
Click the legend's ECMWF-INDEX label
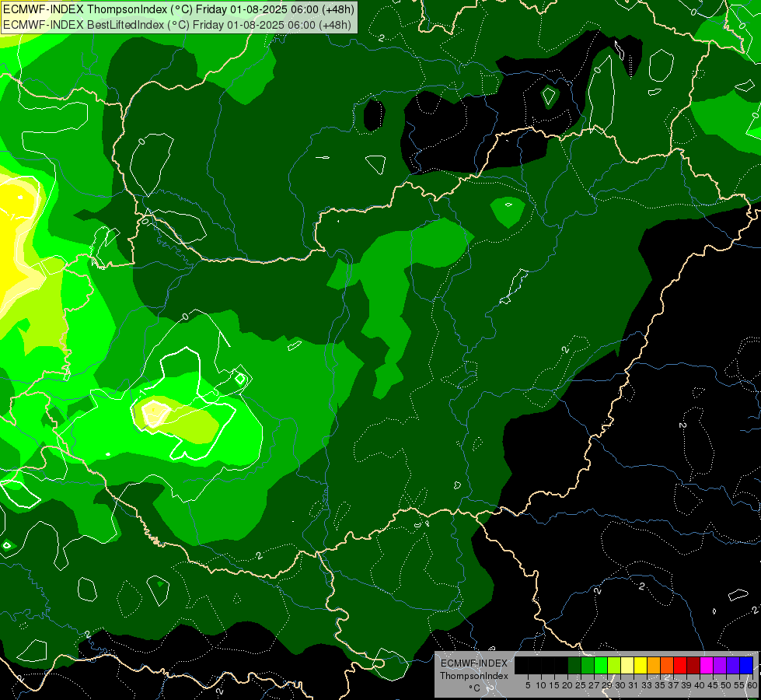(x=474, y=663)
